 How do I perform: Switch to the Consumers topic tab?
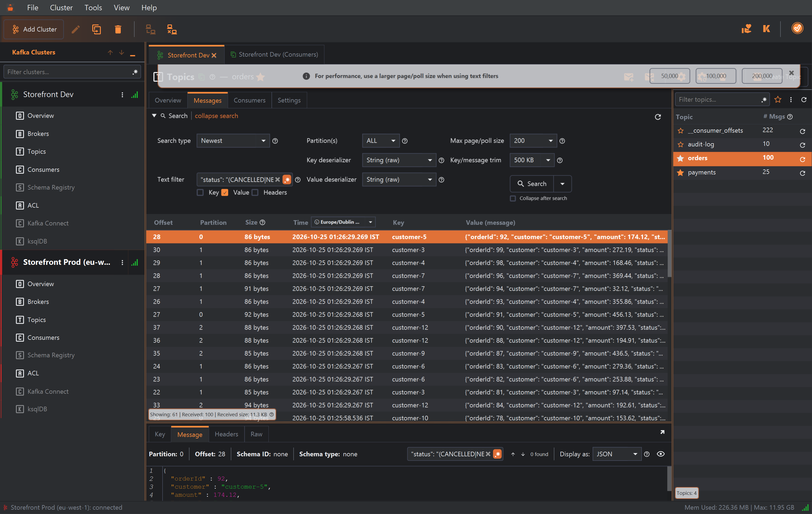point(249,100)
